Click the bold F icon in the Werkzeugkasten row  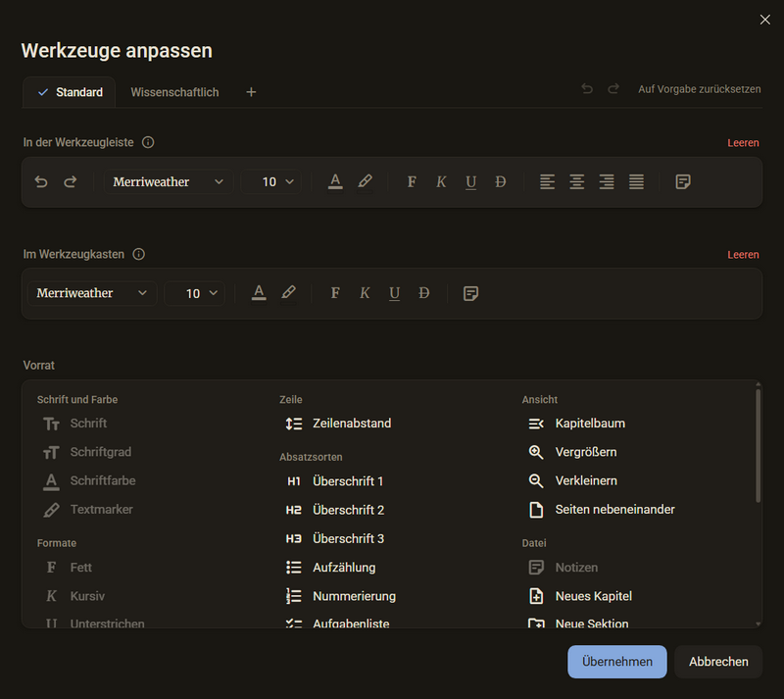[x=335, y=293]
